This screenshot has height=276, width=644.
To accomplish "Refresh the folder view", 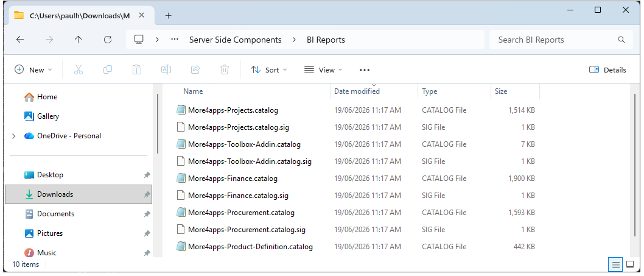I will [x=108, y=40].
